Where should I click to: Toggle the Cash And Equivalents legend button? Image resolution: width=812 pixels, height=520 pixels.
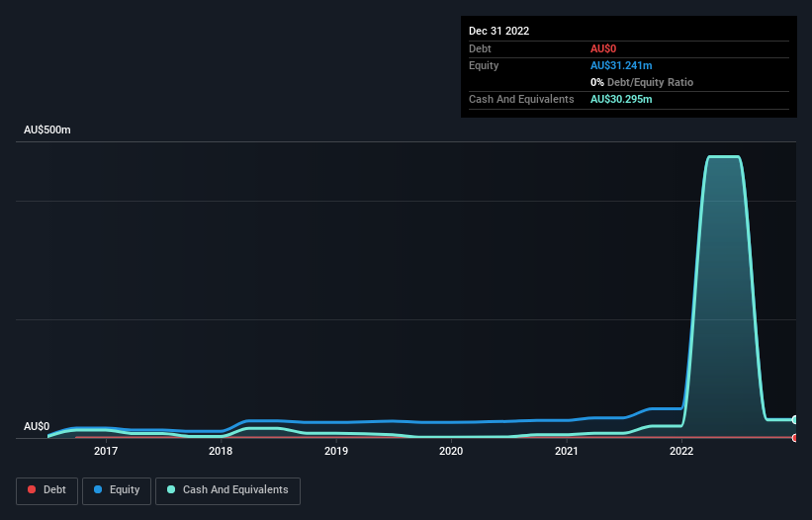coord(227,490)
